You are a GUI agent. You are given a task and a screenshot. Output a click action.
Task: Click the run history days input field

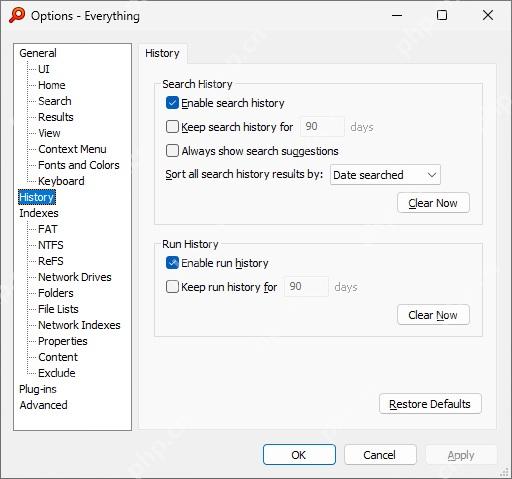[306, 287]
